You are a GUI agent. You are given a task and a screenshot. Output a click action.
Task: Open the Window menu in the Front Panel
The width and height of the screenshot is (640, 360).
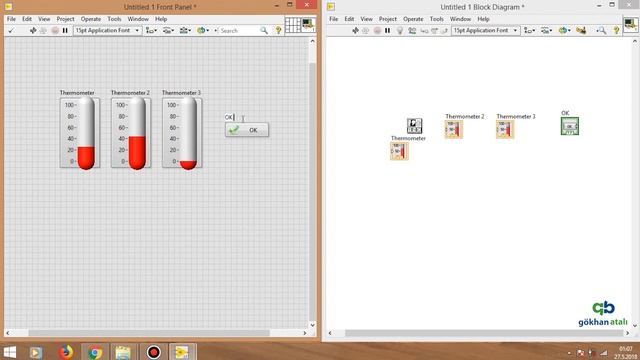pos(138,19)
